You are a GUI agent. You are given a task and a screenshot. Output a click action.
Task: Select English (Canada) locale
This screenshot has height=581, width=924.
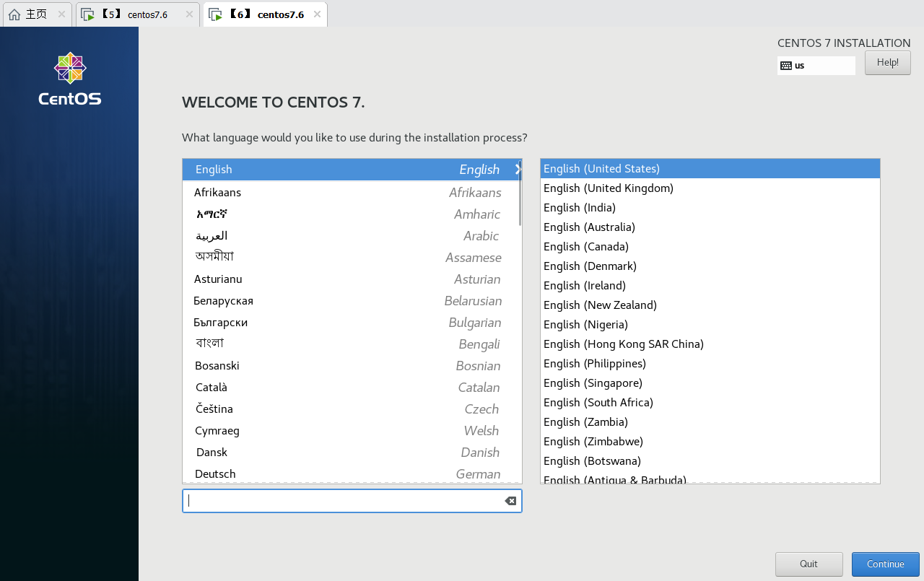(710, 247)
